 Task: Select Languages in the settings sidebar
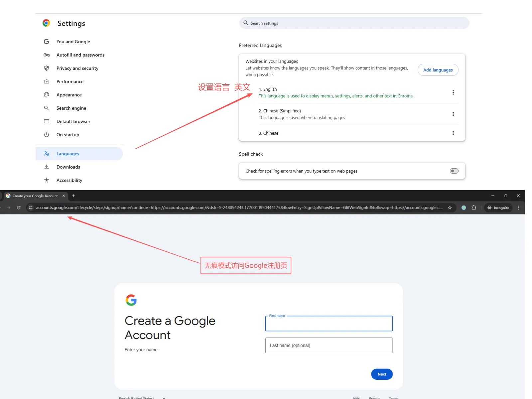67,153
